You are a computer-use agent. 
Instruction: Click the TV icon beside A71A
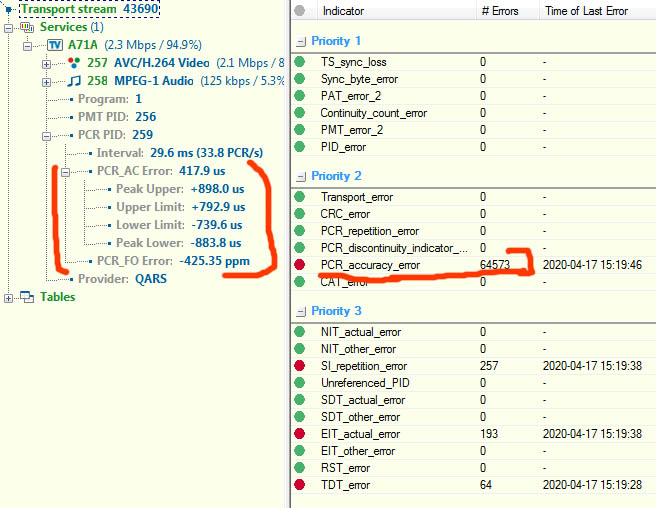point(55,45)
